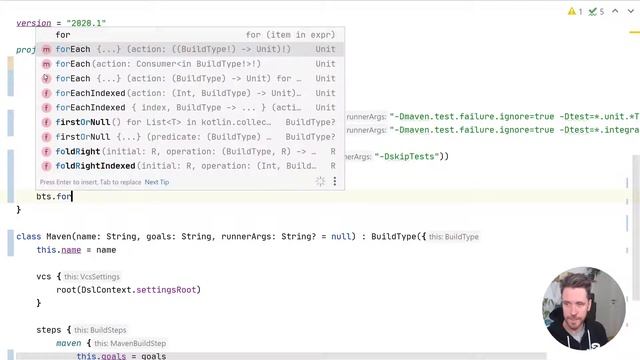This screenshot has width=640, height=360.
Task: Click 'BuildType' superclass in Maven declaration
Action: coord(393,236)
